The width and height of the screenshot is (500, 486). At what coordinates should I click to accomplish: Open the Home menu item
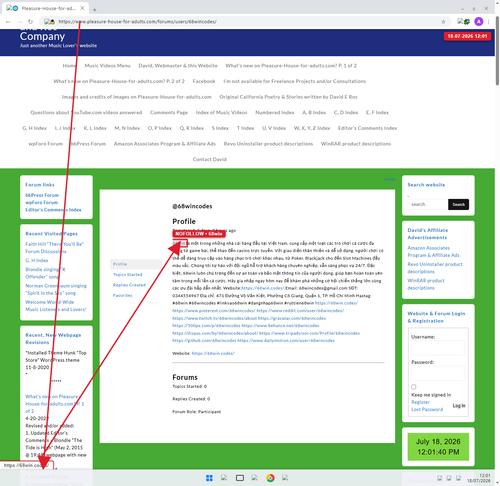pyautogui.click(x=69, y=66)
